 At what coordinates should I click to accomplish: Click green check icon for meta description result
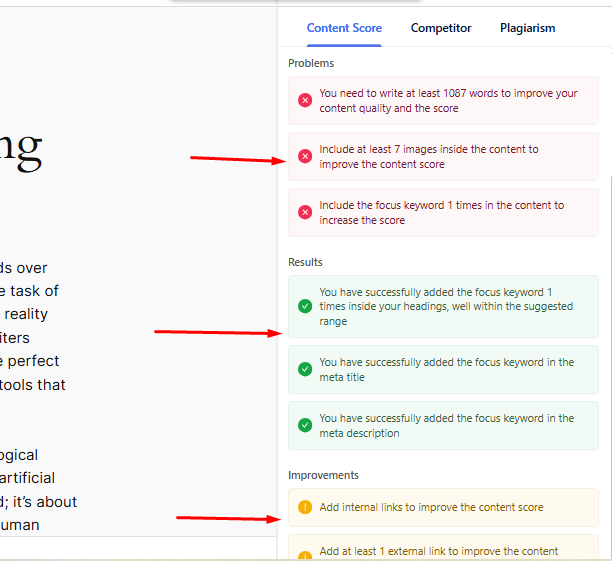coord(305,425)
